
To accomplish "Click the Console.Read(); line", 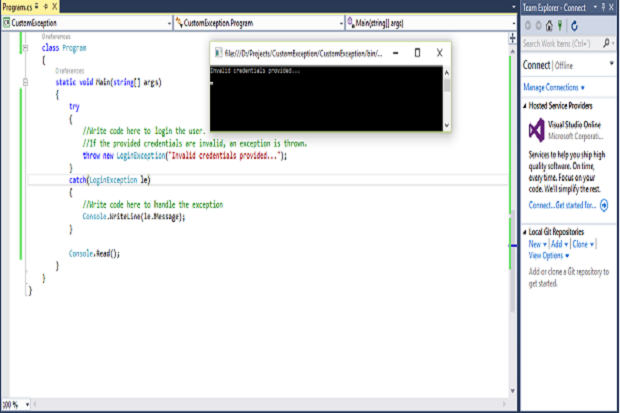I will [94, 254].
